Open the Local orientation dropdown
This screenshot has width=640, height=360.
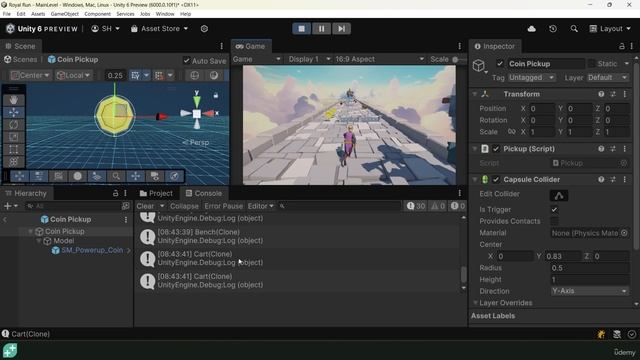tap(73, 76)
